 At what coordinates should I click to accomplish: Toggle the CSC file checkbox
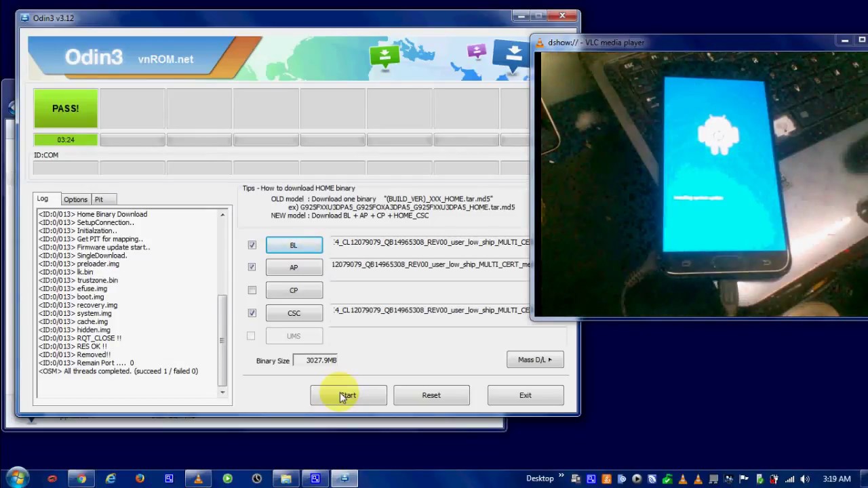click(252, 313)
